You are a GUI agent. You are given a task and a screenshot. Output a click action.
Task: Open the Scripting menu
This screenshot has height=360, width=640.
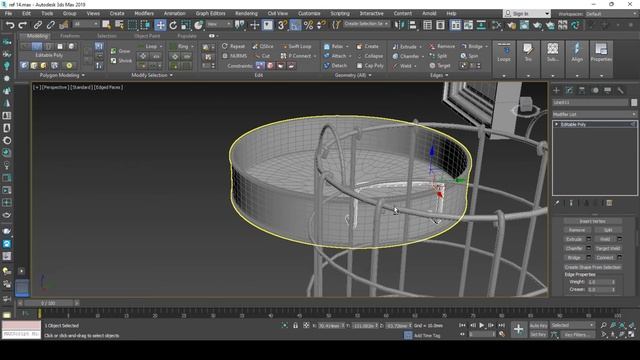point(340,13)
